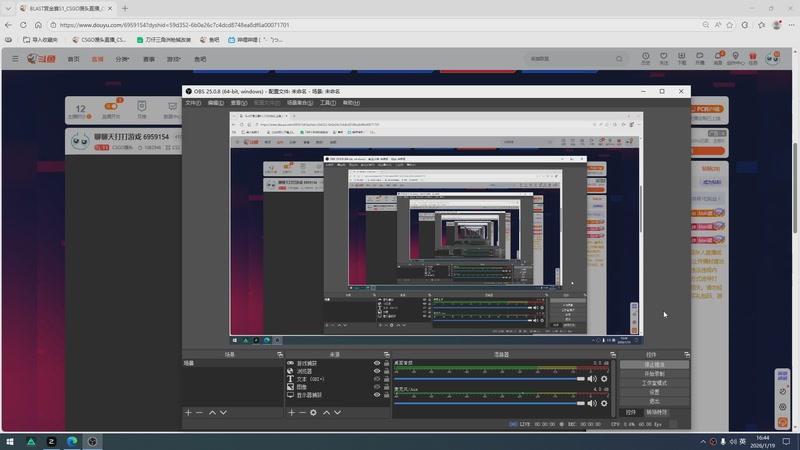Open the 查看 menu in OBS
The image size is (800, 450).
(239, 103)
